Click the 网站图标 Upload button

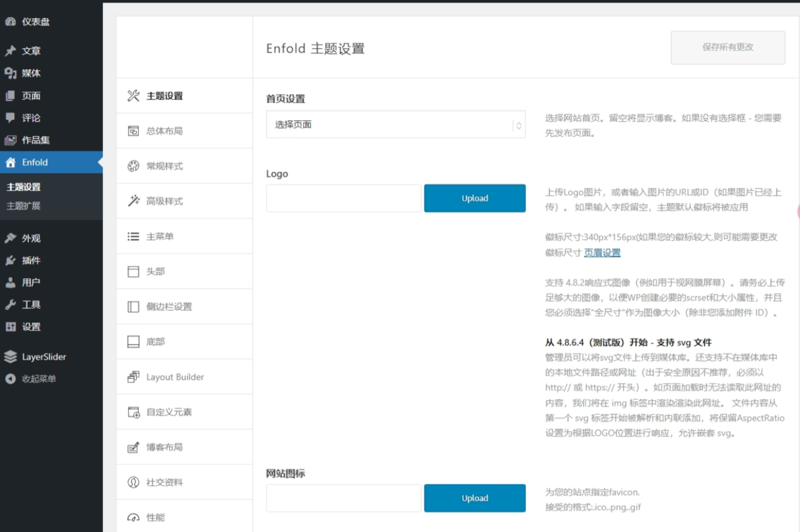tap(475, 498)
